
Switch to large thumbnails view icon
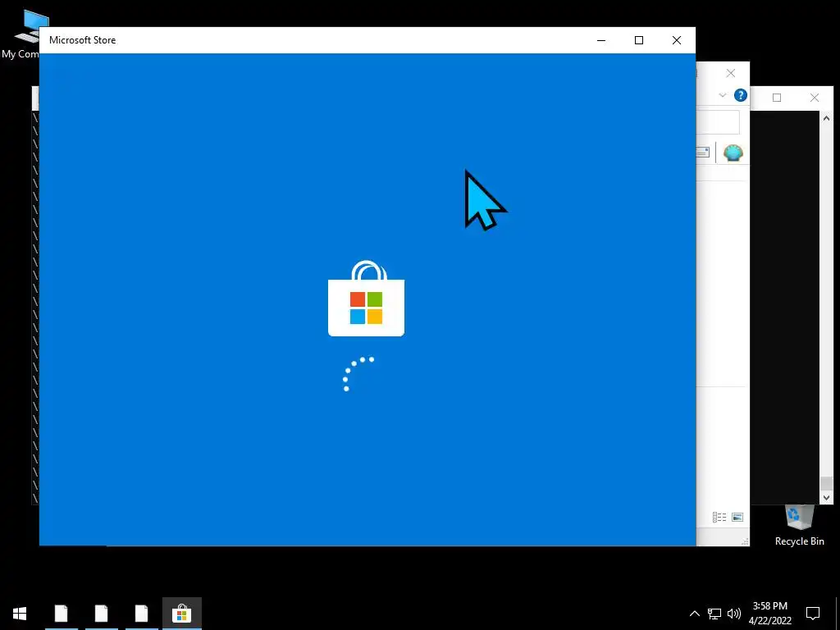tap(737, 517)
